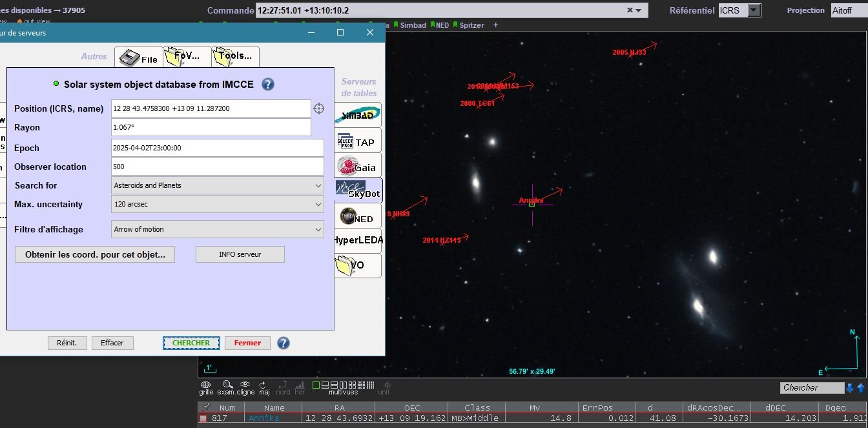Viewport: 868px width, 428px height.
Task: Click the MB>Middle class cell
Action: [x=477, y=418]
